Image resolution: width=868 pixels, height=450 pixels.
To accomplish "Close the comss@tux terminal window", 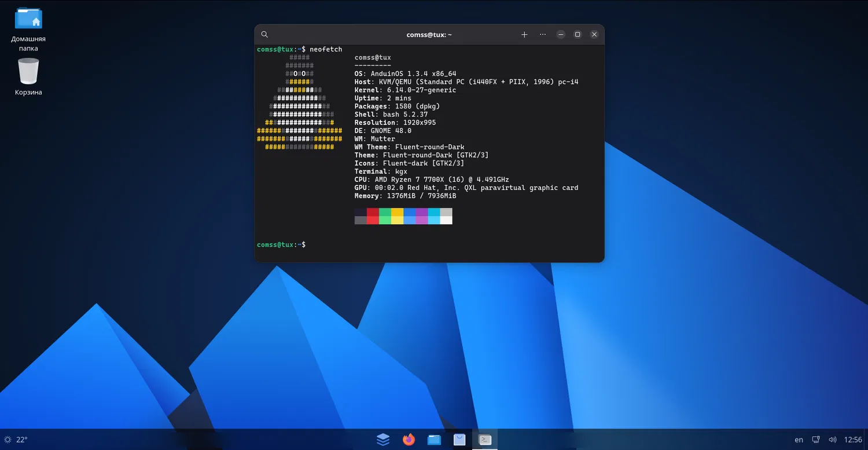I will 594,35.
